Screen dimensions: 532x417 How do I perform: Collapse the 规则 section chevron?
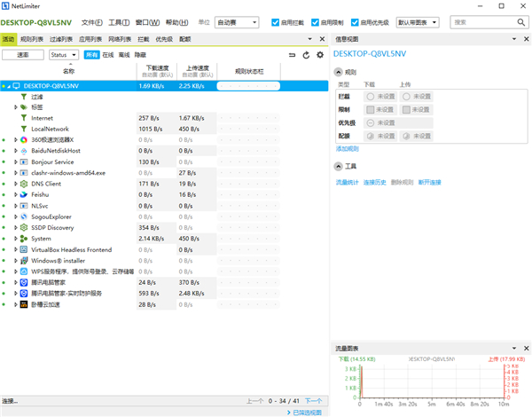pyautogui.click(x=338, y=71)
